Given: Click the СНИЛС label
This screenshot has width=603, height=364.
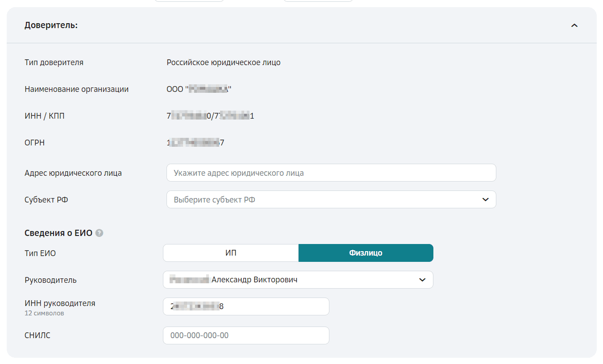Looking at the screenshot, I should (x=37, y=335).
